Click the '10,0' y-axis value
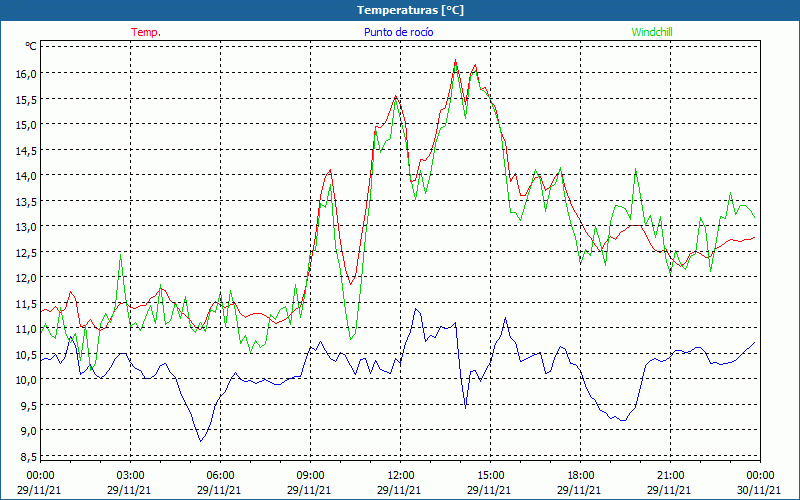The image size is (800, 500). click(x=27, y=380)
